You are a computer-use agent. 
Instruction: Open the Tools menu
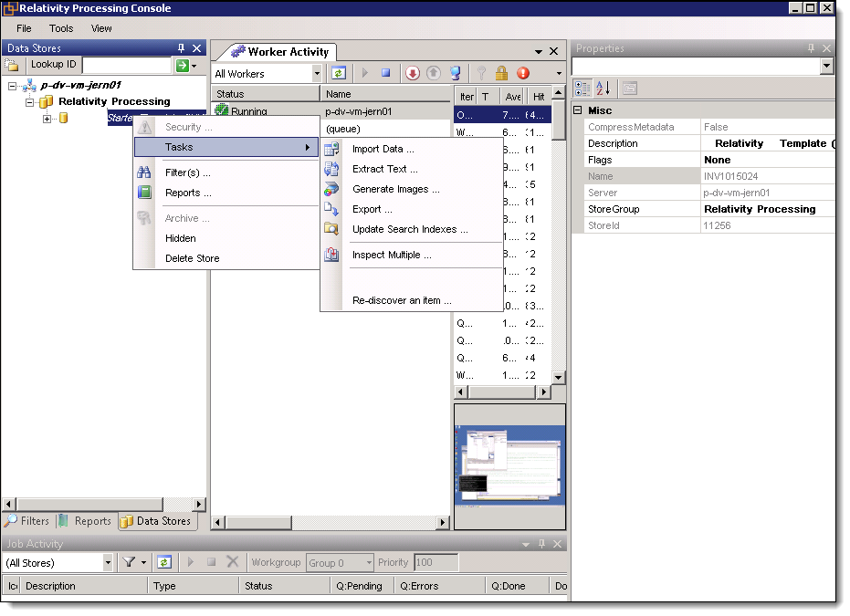coord(60,28)
